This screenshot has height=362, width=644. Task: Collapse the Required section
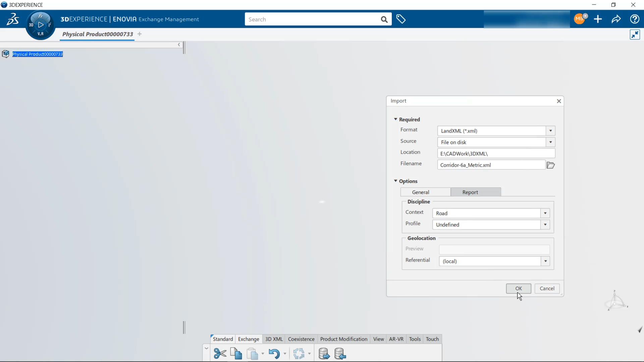[396, 119]
